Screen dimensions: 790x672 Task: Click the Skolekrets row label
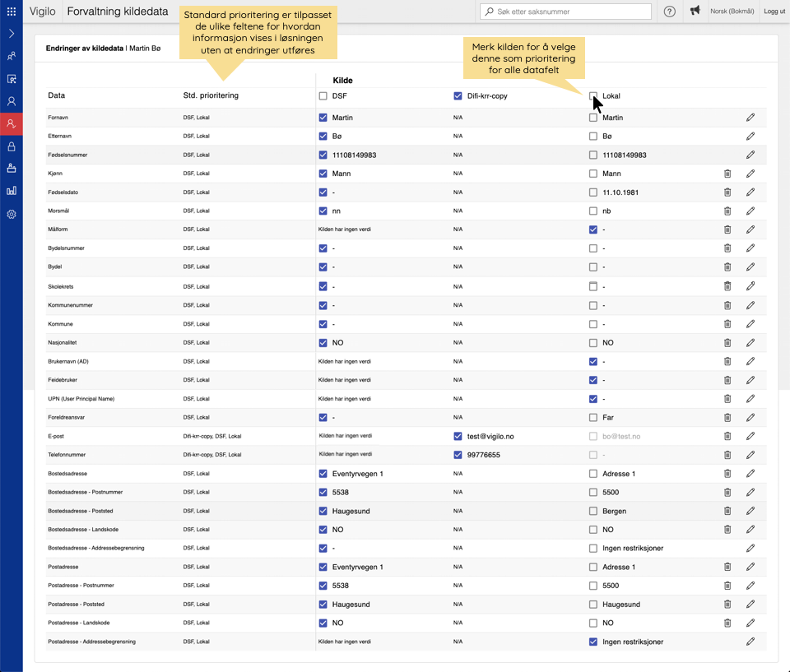coord(60,286)
